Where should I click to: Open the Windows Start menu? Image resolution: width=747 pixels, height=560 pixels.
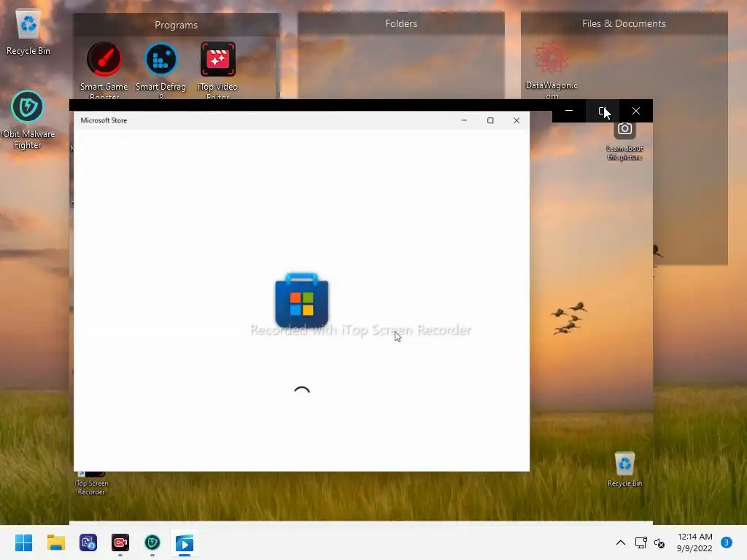click(x=23, y=542)
